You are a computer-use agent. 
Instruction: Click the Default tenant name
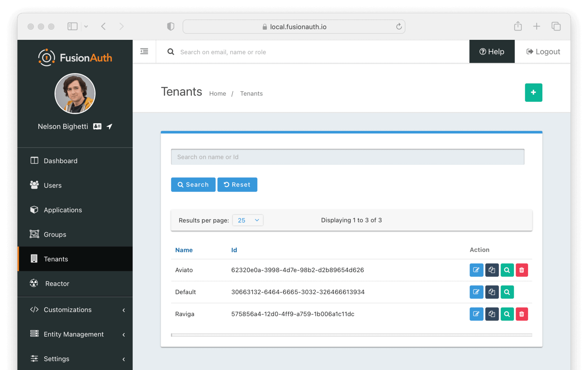click(186, 292)
